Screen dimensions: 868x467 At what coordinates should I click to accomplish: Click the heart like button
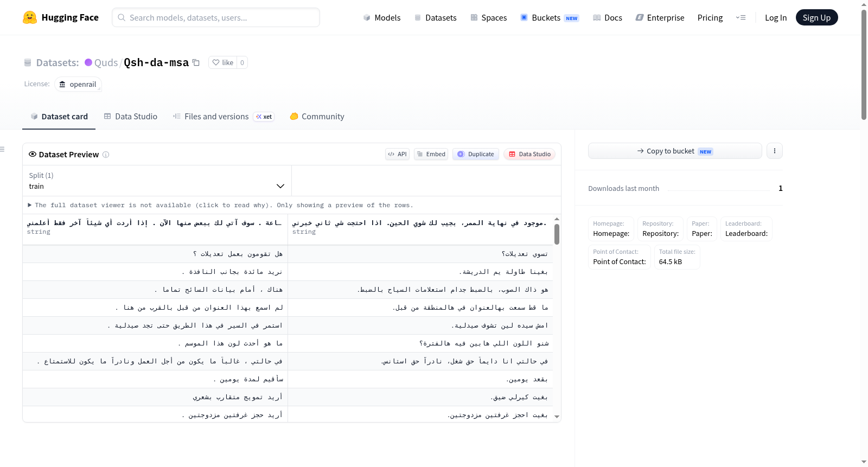click(x=222, y=63)
